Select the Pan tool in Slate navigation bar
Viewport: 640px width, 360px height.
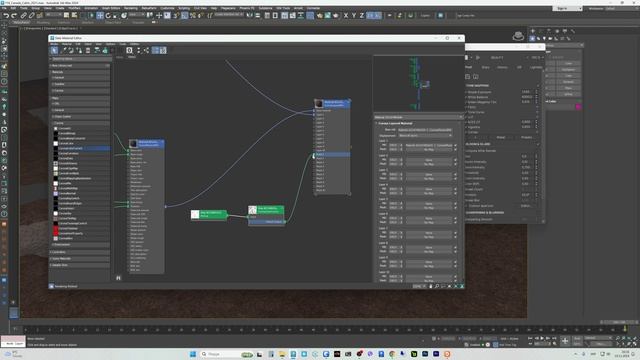coord(431,286)
